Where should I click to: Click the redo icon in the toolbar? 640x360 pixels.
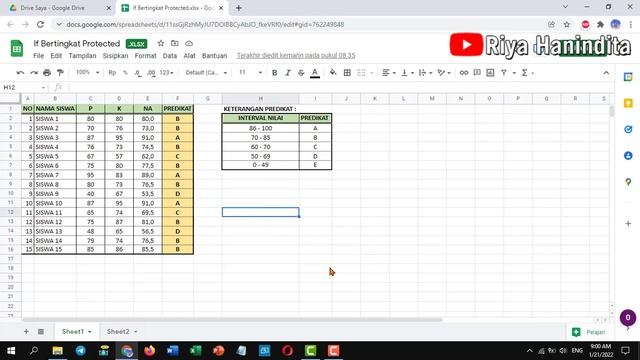33,73
